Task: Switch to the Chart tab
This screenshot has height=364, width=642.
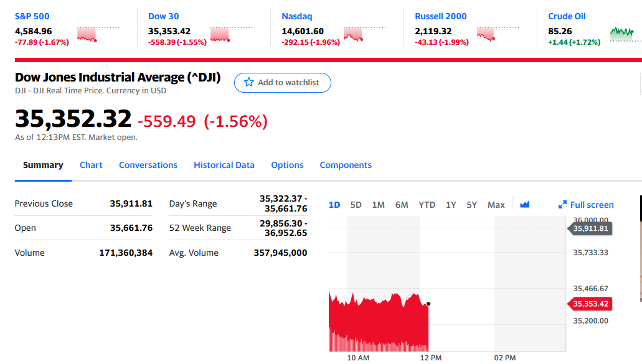Action: click(91, 165)
